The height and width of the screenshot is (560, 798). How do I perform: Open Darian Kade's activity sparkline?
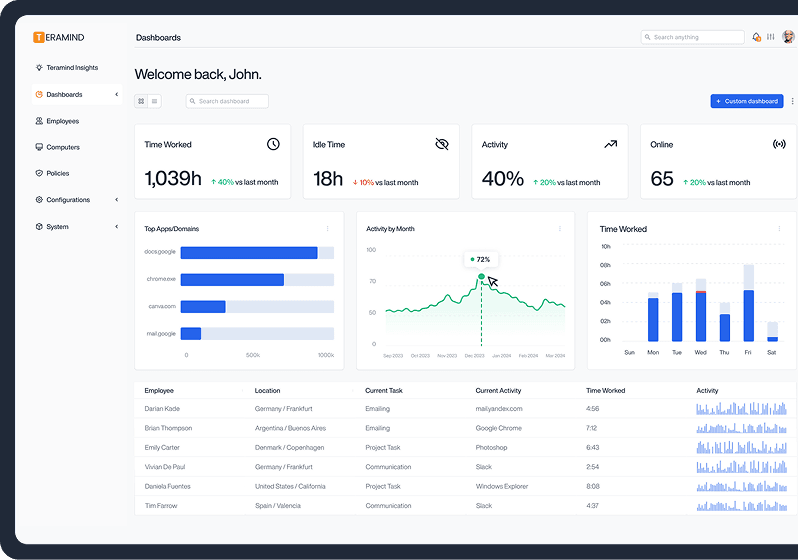[742, 408]
